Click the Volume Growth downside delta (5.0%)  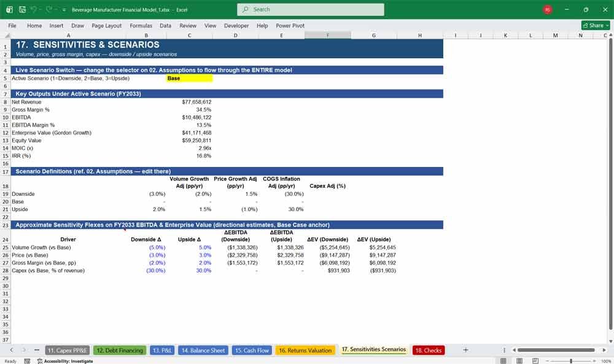(147, 247)
